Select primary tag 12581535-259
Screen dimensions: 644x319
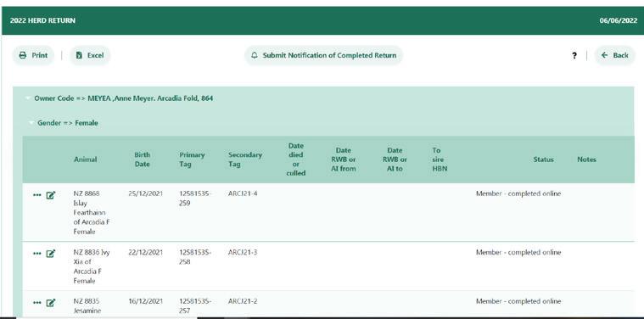tap(195, 199)
